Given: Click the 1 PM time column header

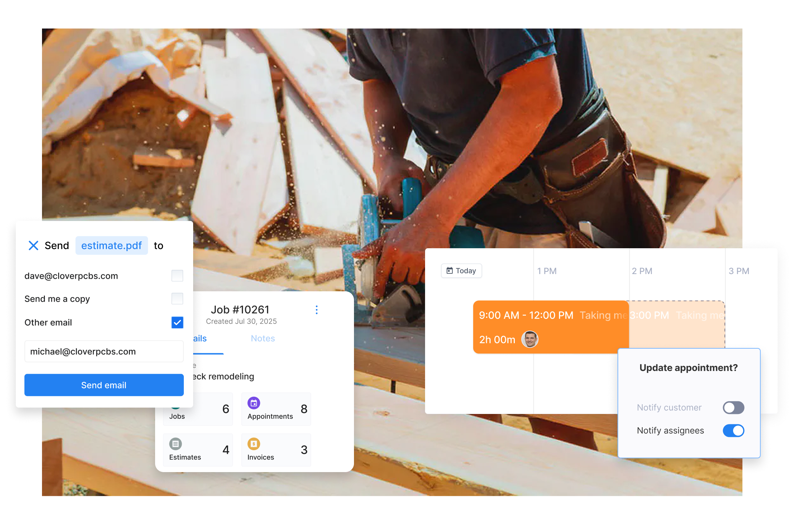Looking at the screenshot, I should pyautogui.click(x=547, y=271).
